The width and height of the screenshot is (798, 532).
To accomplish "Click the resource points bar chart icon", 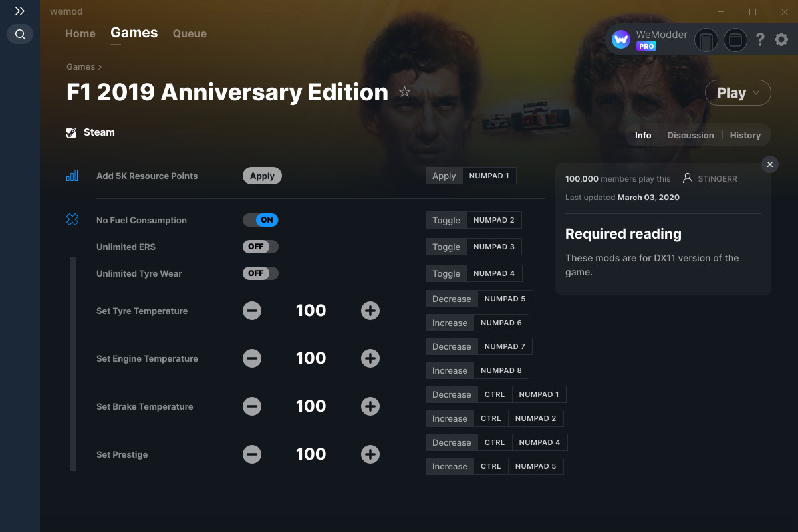I will coord(72,176).
